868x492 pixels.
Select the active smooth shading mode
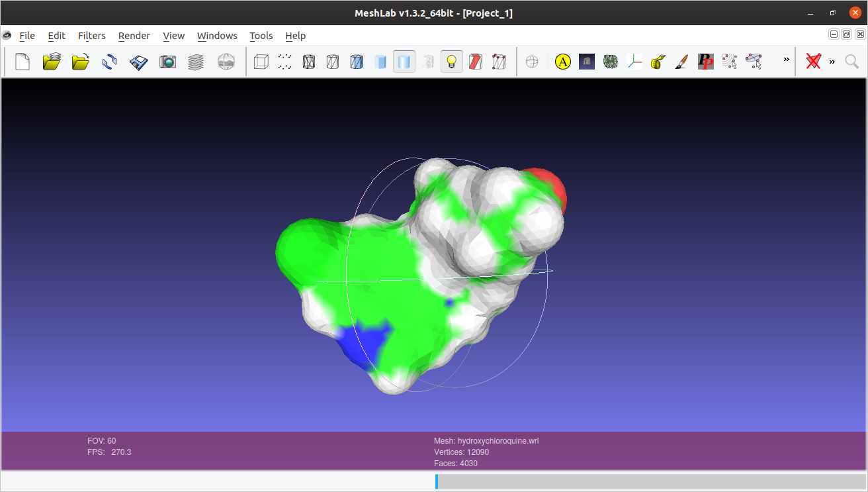click(x=404, y=62)
